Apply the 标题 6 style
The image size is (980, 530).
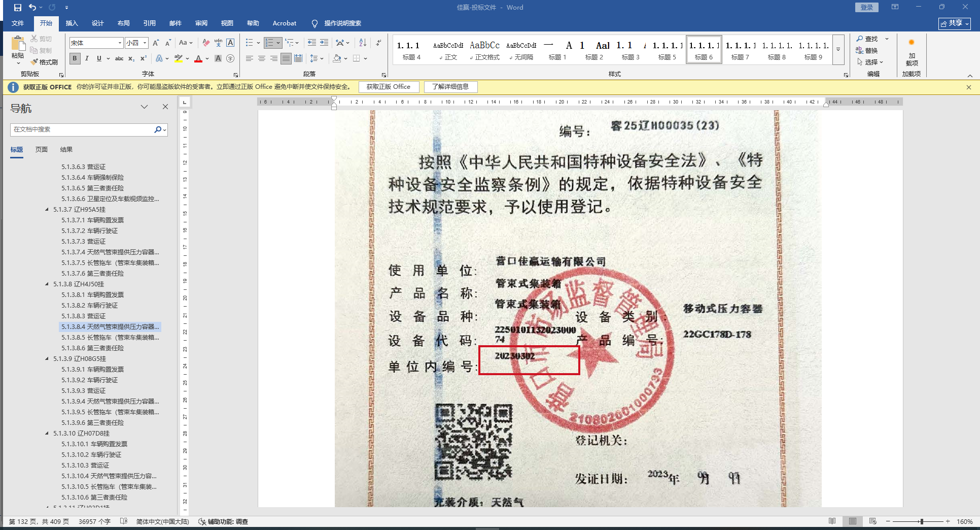pos(704,49)
